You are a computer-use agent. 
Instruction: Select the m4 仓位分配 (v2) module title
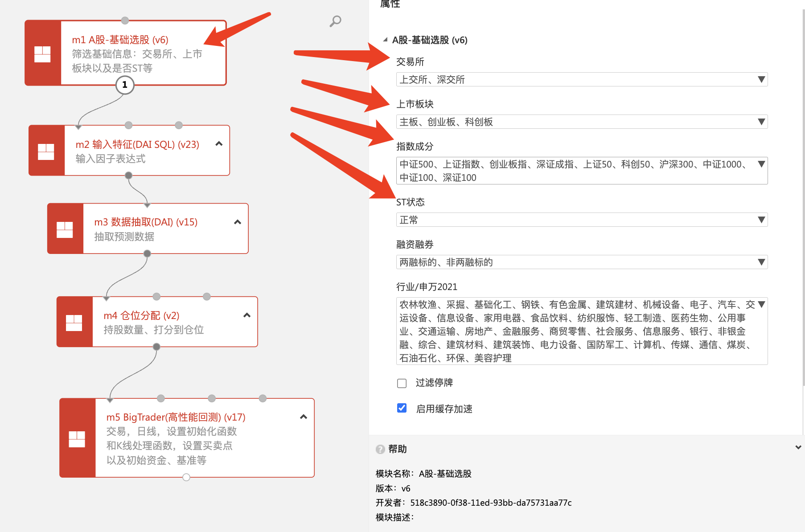141,316
